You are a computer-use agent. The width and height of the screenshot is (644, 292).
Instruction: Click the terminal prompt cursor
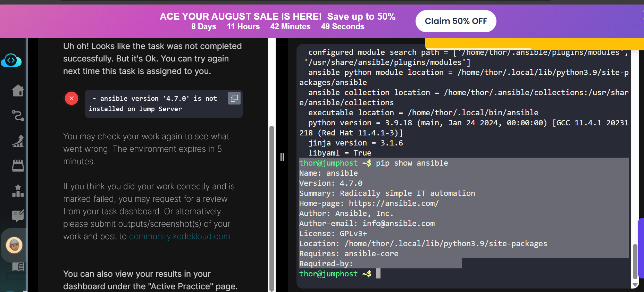click(x=378, y=274)
